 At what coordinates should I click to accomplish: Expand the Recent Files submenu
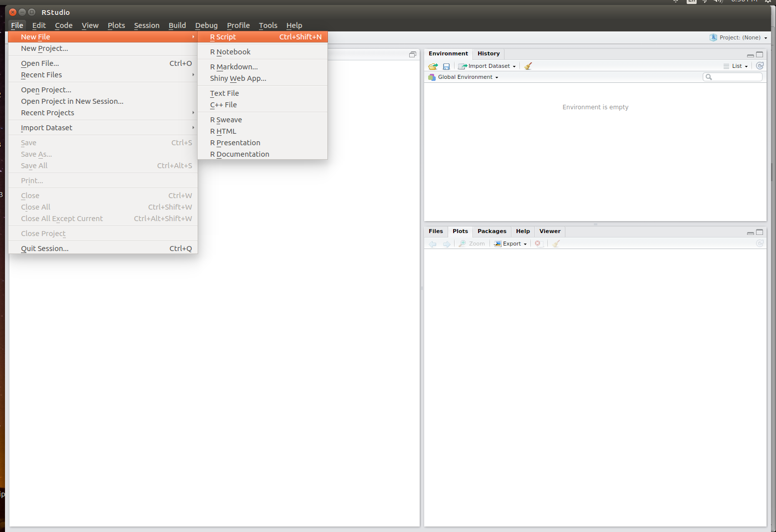(103, 75)
